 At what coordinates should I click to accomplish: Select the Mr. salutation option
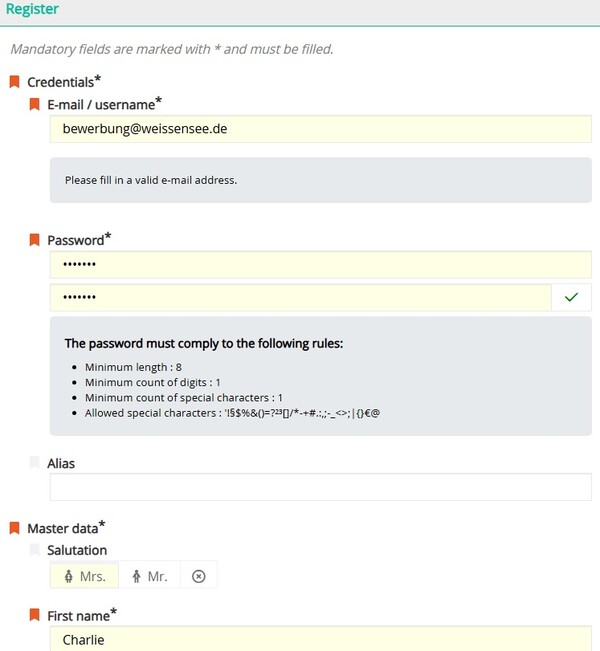coord(150,576)
